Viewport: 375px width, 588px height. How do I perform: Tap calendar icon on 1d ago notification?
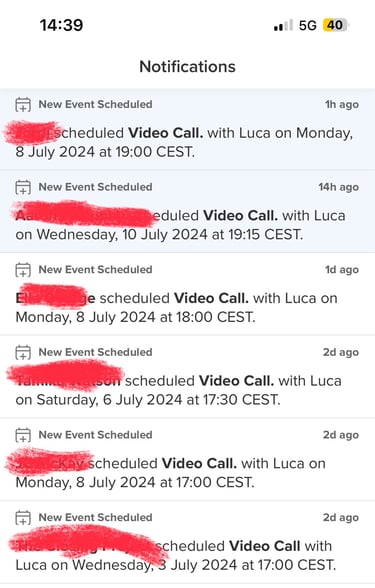click(23, 270)
